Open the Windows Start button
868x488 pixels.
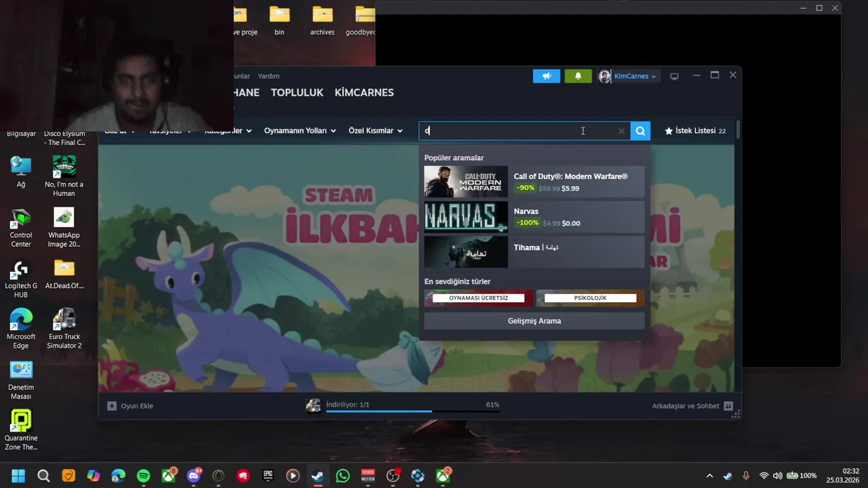(x=18, y=476)
